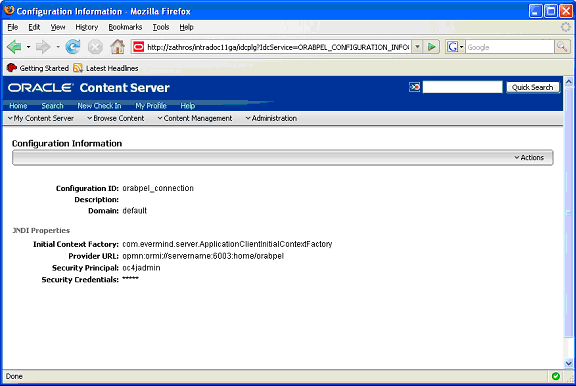The width and height of the screenshot is (576, 386).
Task: Minimize the Firefox window
Action: pos(536,11)
